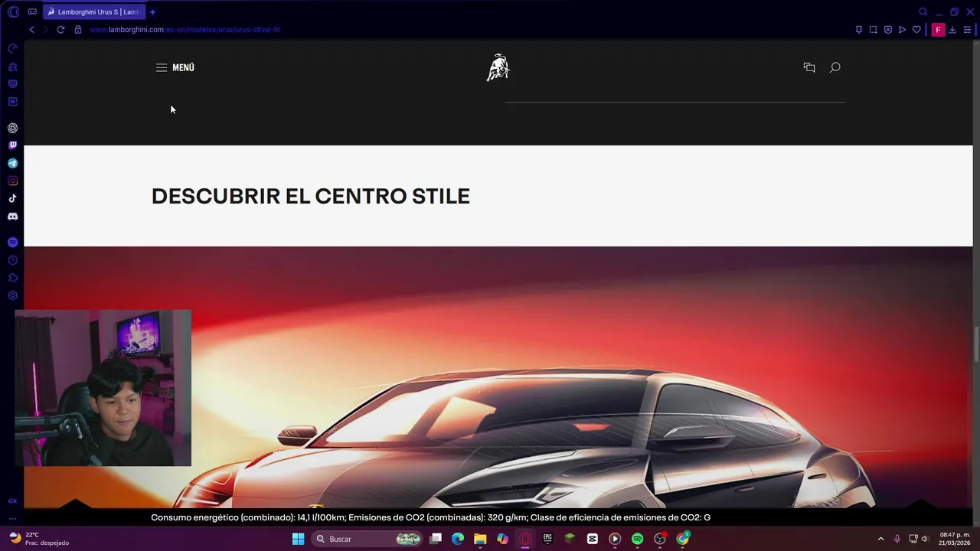
Task: Bookmark page with heart icon
Action: 916,30
